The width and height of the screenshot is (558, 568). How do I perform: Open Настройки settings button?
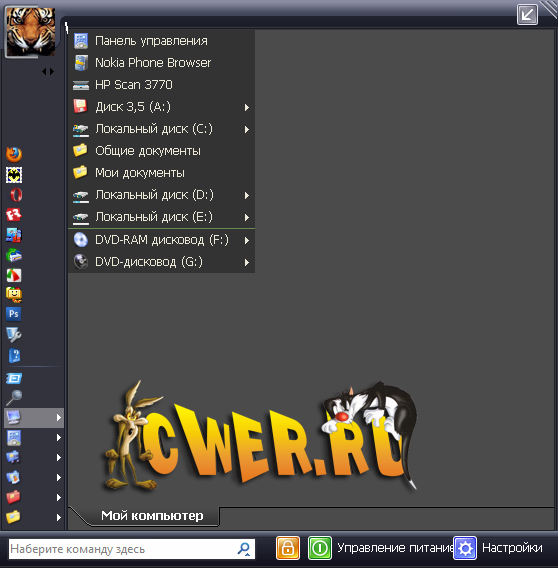click(x=499, y=548)
